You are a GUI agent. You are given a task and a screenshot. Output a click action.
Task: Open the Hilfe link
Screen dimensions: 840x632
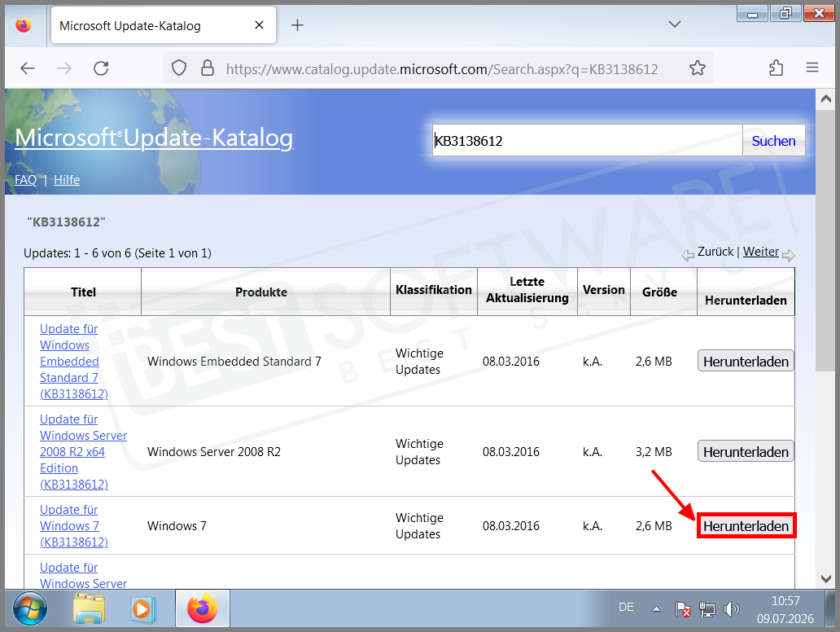pos(67,179)
